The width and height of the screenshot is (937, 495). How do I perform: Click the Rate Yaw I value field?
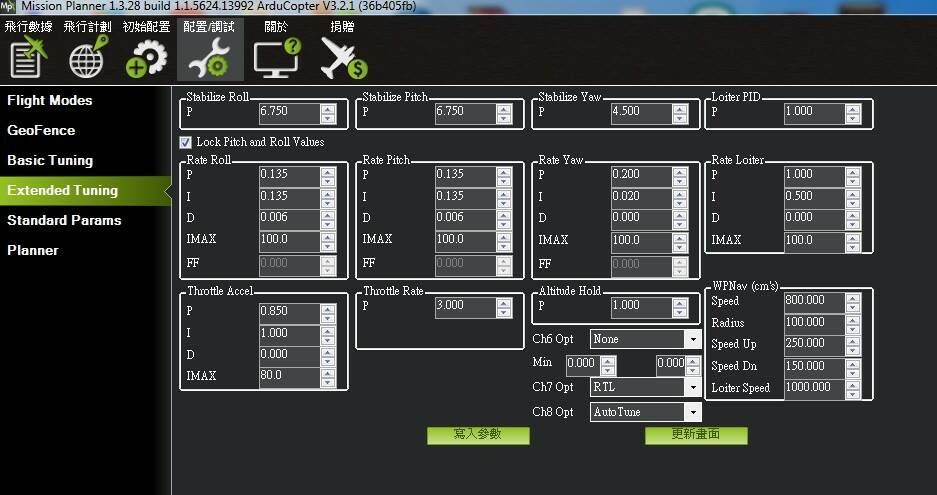coord(641,197)
